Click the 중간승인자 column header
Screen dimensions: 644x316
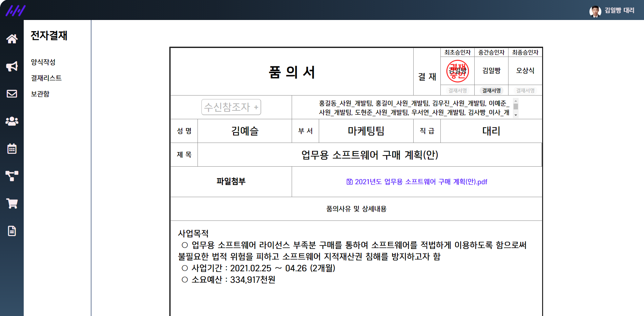491,52
